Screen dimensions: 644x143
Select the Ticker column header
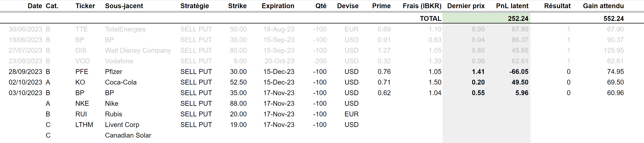coord(85,6)
